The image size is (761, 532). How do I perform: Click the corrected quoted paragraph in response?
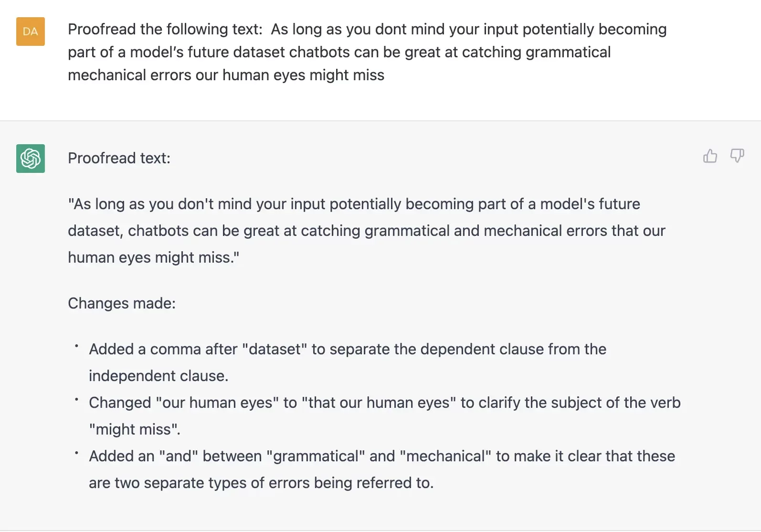coord(366,231)
